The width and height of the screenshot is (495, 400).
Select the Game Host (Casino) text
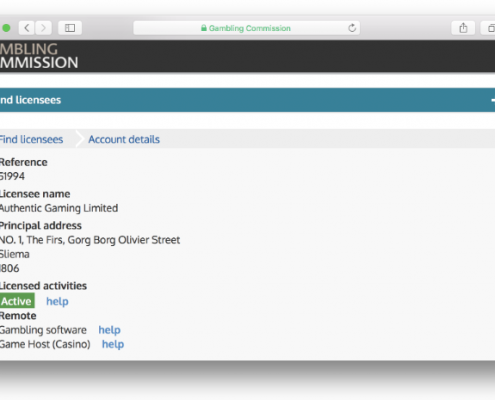[45, 344]
